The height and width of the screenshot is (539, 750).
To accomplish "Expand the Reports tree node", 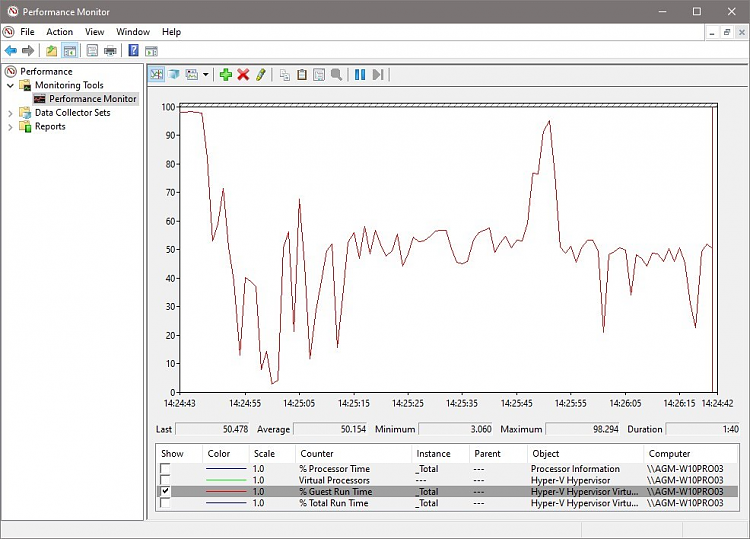I will (x=10, y=127).
